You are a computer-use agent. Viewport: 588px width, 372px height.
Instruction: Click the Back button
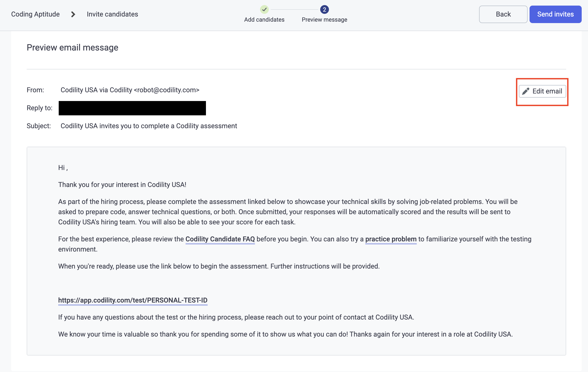tap(503, 14)
